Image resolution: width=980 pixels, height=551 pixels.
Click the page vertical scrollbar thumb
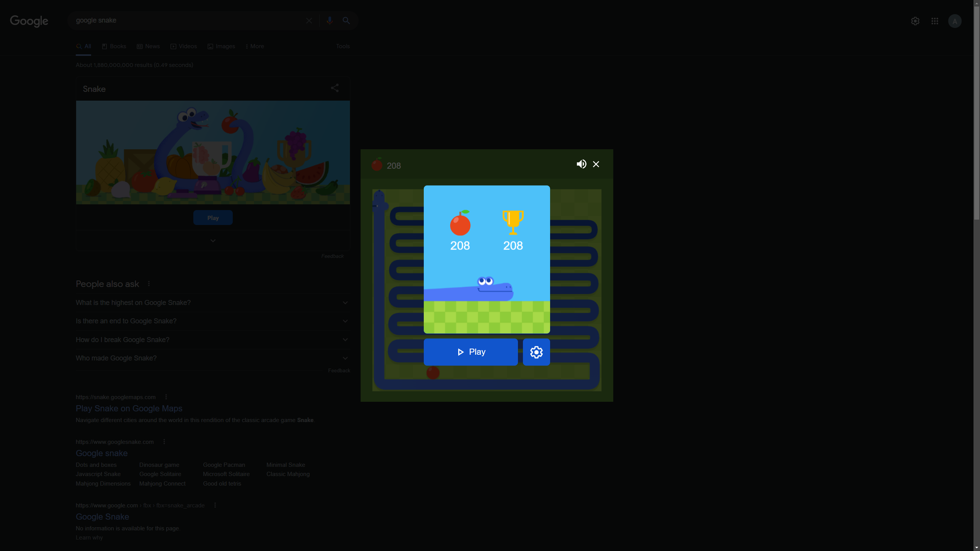click(977, 113)
